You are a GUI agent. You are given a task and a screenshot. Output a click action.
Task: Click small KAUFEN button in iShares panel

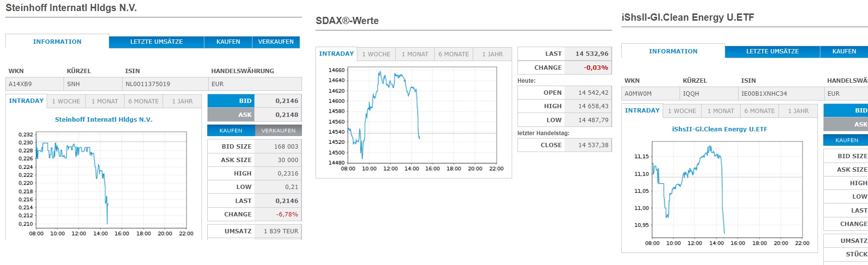click(x=846, y=140)
